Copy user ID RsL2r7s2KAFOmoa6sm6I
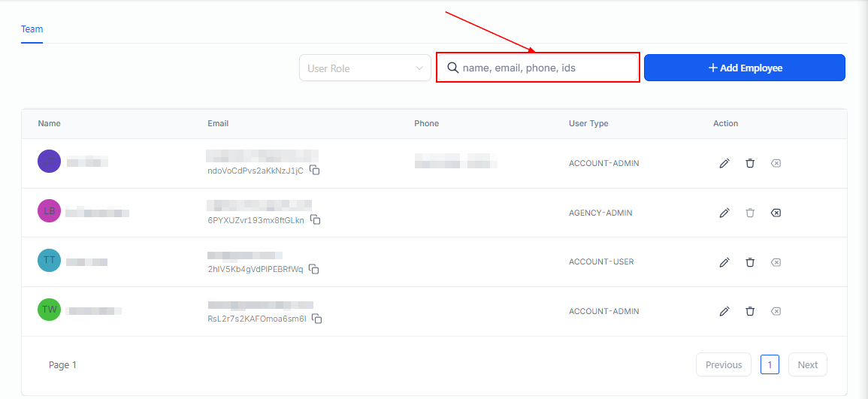The image size is (868, 399). (x=317, y=319)
